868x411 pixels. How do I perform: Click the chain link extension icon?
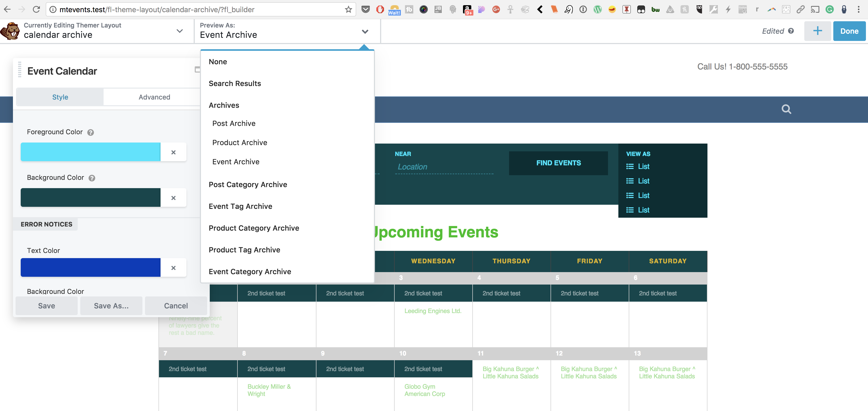point(801,9)
